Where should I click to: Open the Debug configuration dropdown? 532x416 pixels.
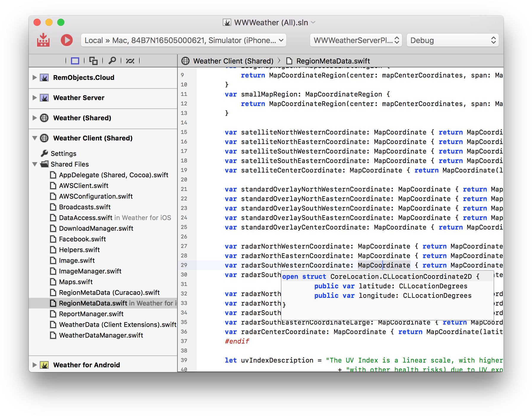point(453,40)
